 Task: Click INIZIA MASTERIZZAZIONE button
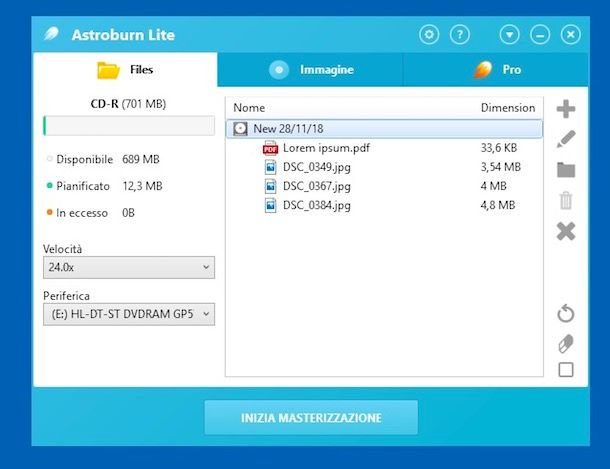pos(311,418)
